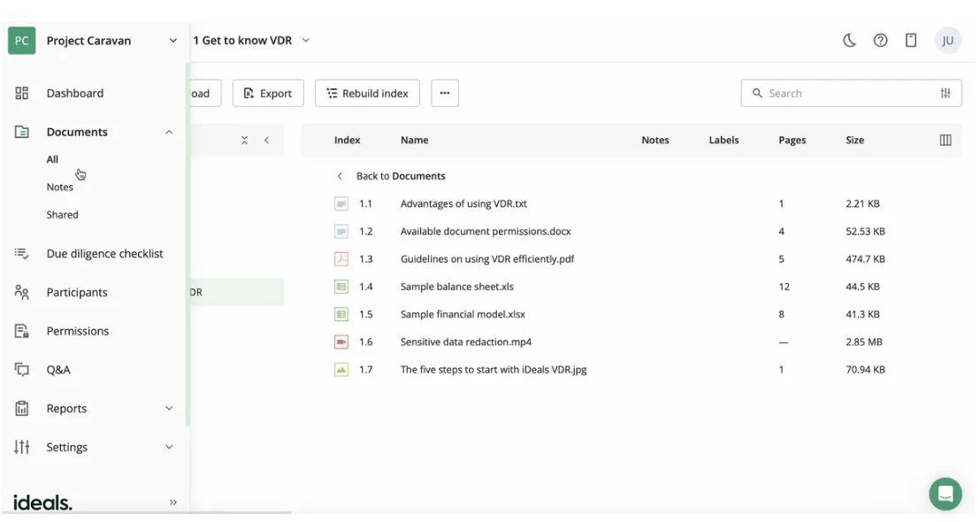Open Sample balance sheet.xls
The width and height of the screenshot is (980, 522).
457,287
